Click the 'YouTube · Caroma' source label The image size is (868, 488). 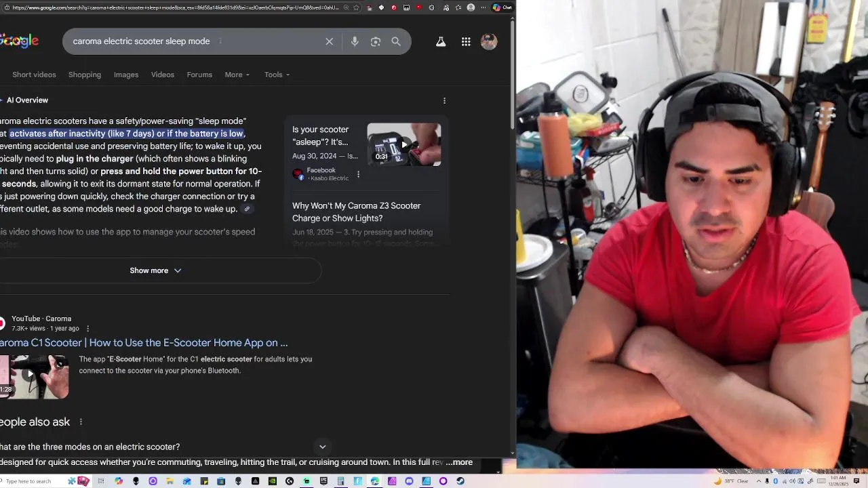41,319
